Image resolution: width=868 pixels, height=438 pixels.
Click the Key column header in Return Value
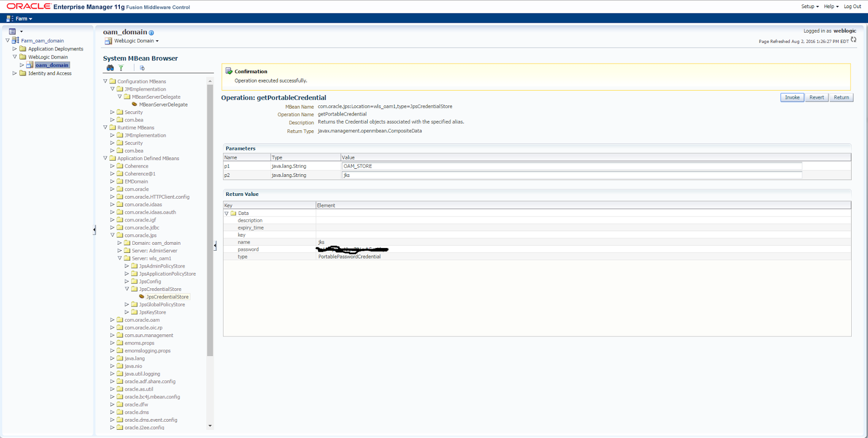[x=270, y=205]
